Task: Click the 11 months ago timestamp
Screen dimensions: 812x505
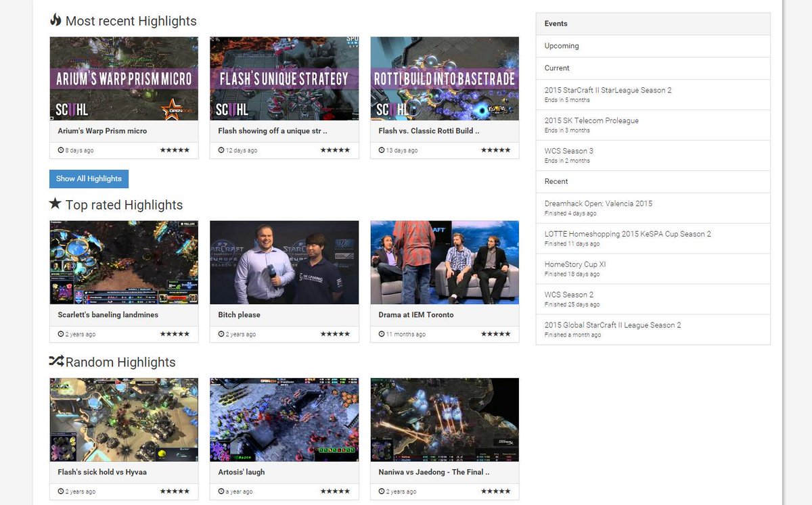Action: 406,335
